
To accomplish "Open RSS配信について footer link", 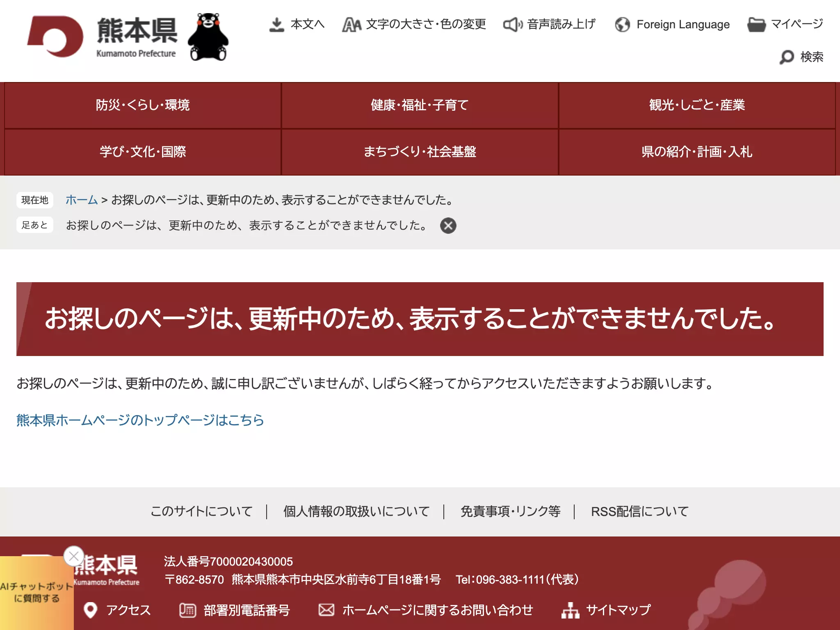I will coord(639,511).
